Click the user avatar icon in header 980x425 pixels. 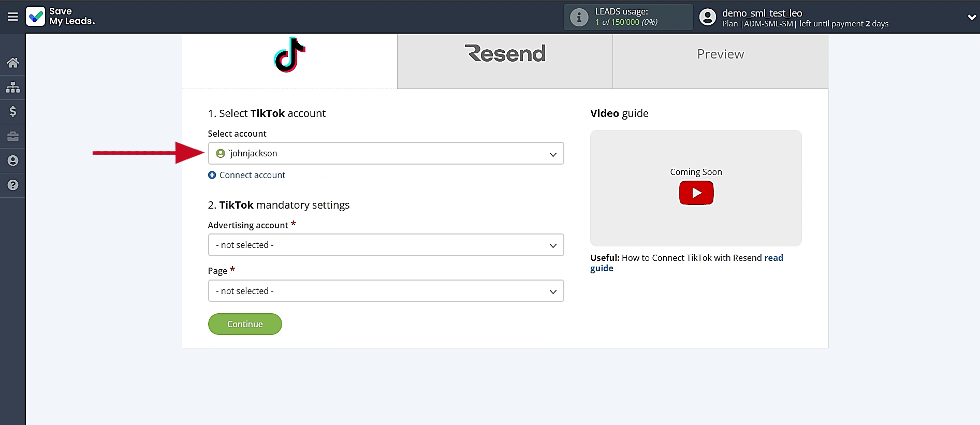(x=707, y=17)
